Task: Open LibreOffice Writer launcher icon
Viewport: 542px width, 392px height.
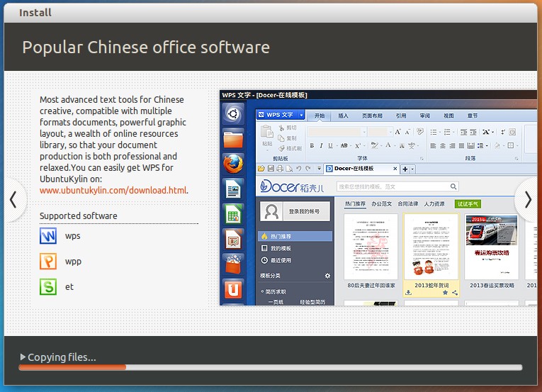Action: pos(233,189)
